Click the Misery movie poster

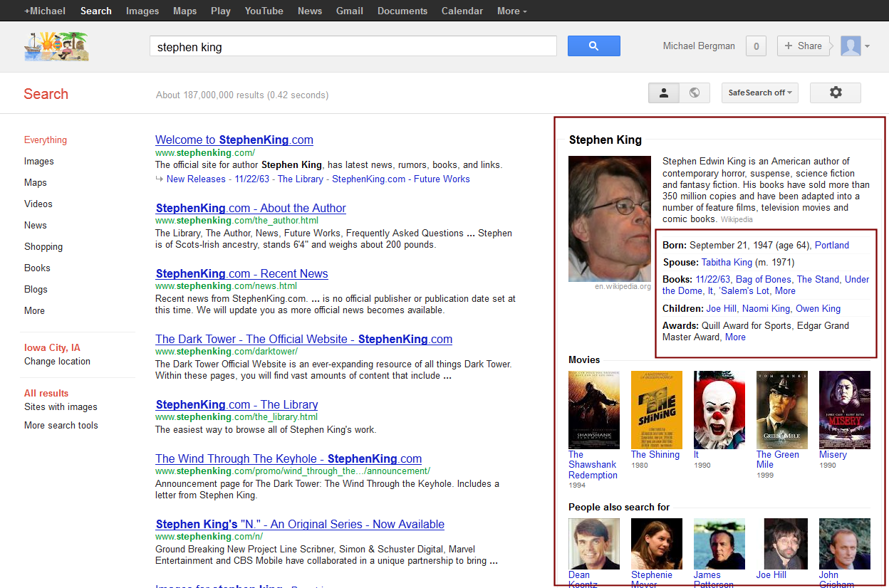coord(845,409)
